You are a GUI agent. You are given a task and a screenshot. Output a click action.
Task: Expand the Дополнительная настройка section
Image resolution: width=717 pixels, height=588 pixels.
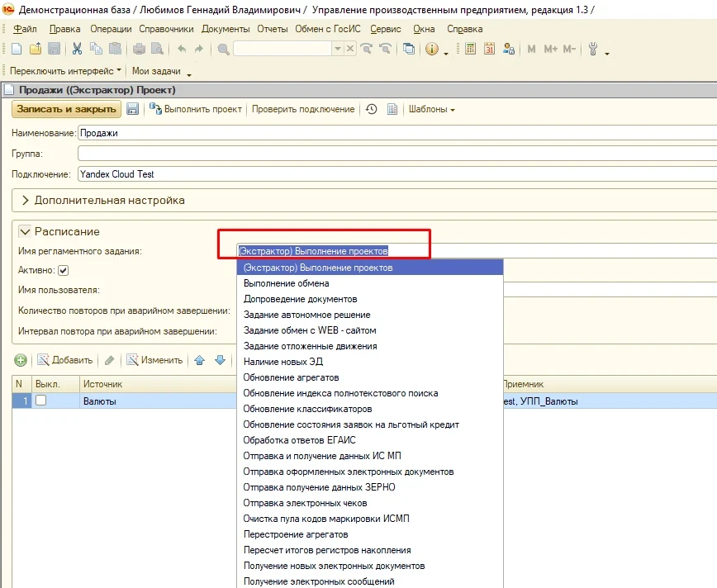(x=25, y=201)
